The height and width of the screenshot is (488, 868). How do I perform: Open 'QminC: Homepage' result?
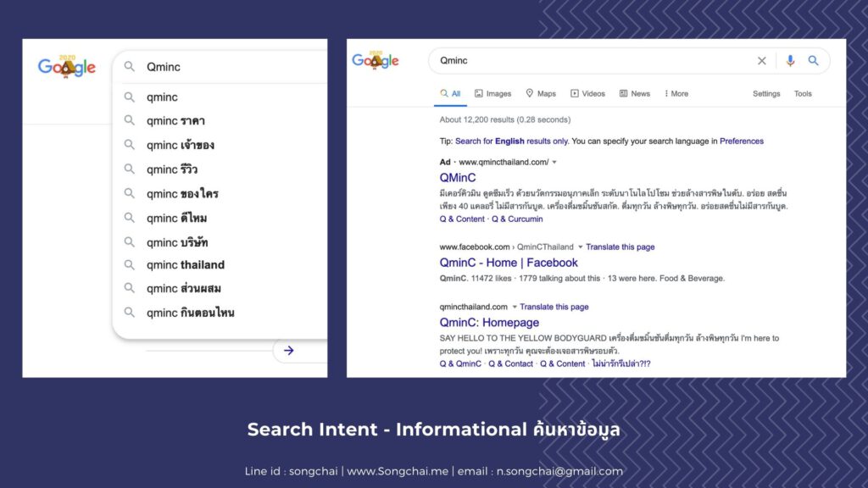coord(489,323)
